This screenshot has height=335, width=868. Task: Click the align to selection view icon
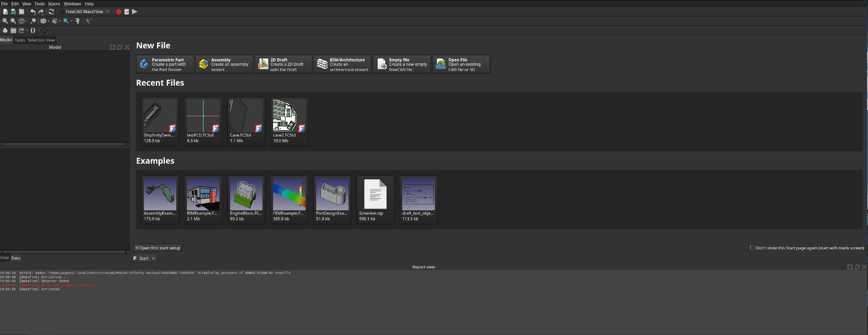(33, 21)
